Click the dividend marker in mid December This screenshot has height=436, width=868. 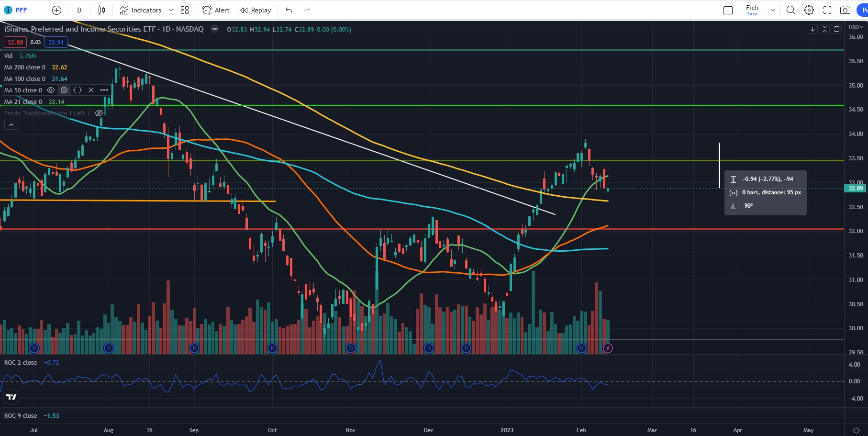pyautogui.click(x=466, y=348)
